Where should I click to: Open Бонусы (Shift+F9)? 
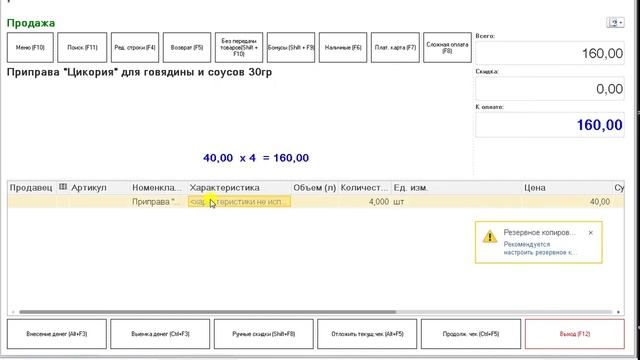[291, 47]
